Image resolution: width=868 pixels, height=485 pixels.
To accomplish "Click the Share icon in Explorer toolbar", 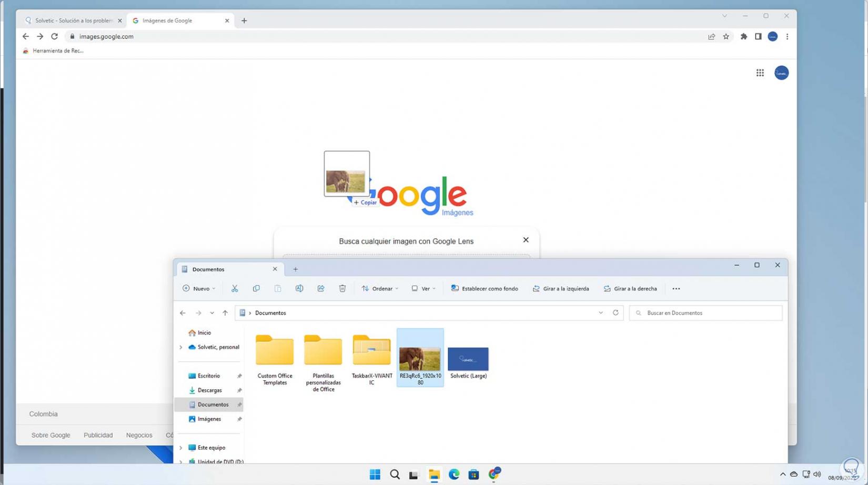I will pos(321,288).
